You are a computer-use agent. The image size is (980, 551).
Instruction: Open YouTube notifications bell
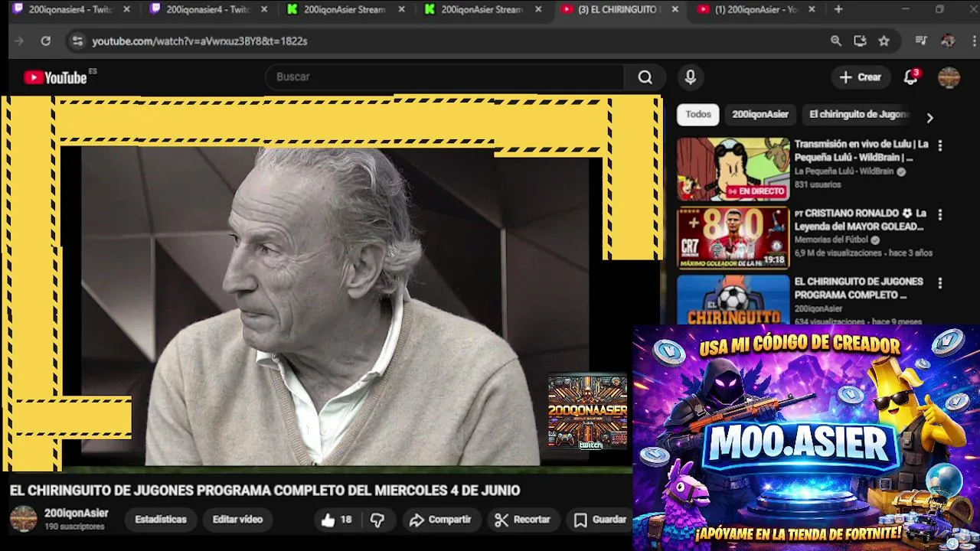(910, 77)
